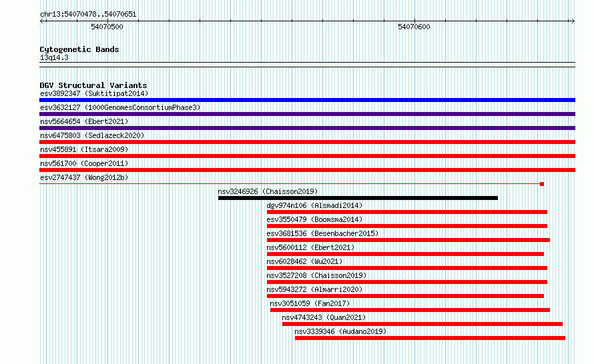This screenshot has height=364, width=594.
Task: Open the nsv561700 (Cooper2011) label
Action: pos(84,163)
